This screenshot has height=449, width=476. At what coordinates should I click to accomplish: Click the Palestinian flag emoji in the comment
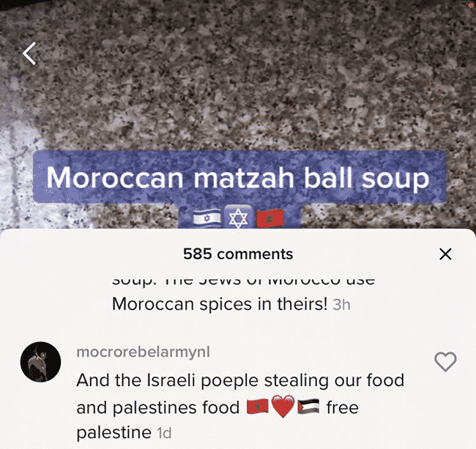click(x=308, y=407)
